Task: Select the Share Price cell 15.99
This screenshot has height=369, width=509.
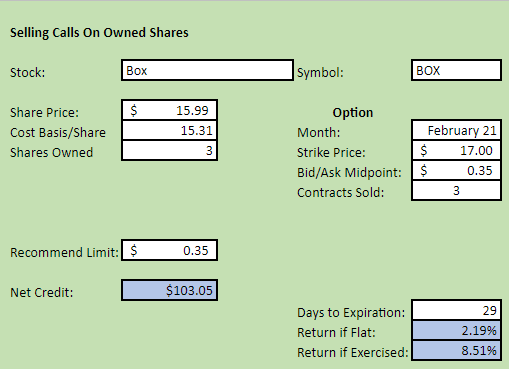Action: pyautogui.click(x=169, y=110)
